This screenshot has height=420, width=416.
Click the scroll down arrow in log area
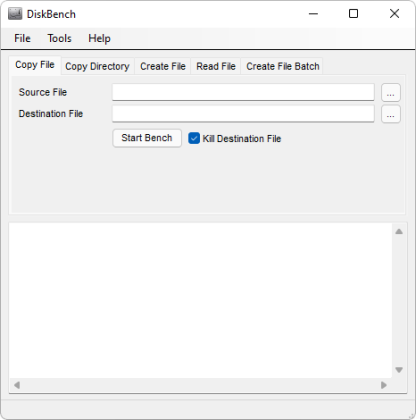click(x=399, y=370)
